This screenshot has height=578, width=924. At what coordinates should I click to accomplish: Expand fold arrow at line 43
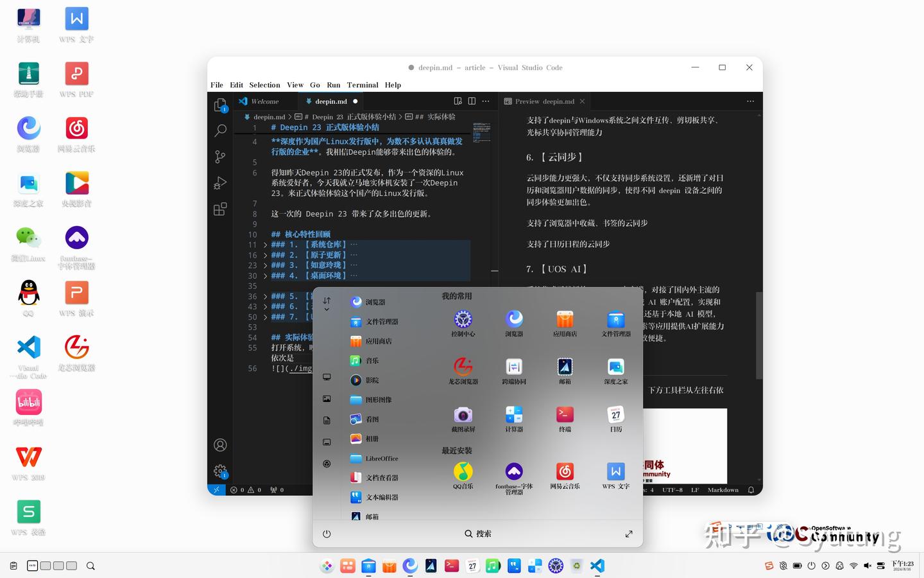pyautogui.click(x=265, y=307)
